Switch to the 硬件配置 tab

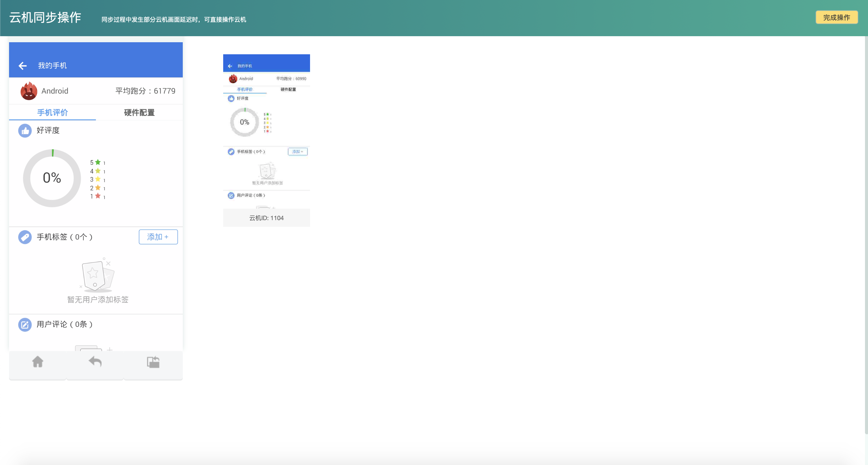[139, 112]
